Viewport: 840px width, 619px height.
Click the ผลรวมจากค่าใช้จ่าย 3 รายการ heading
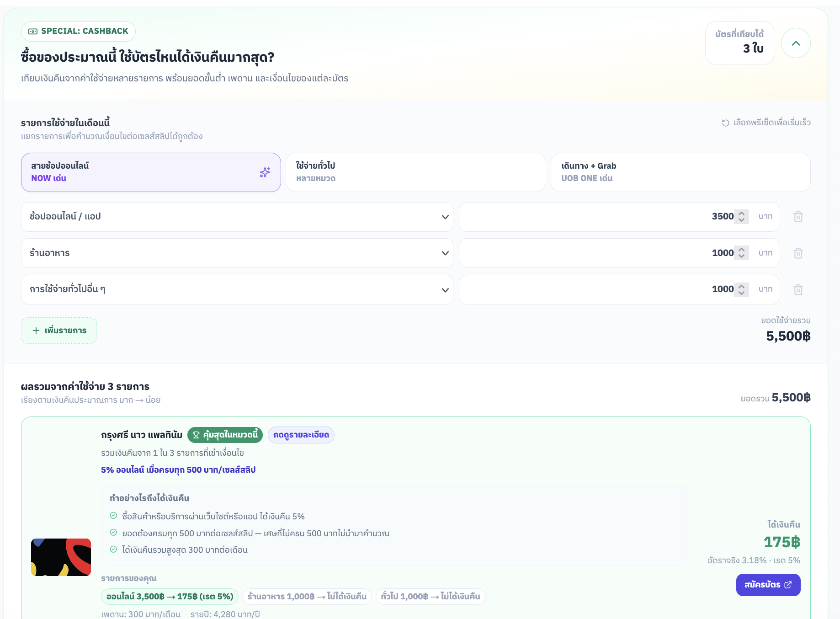(85, 387)
